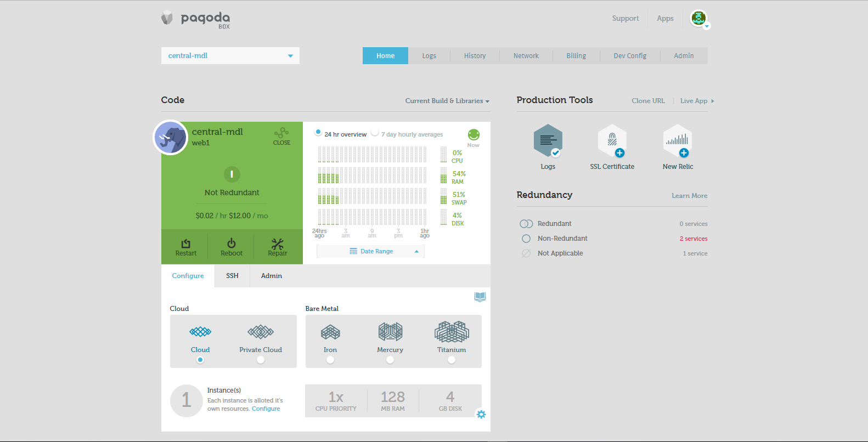Open the Billing tab

[x=576, y=55]
